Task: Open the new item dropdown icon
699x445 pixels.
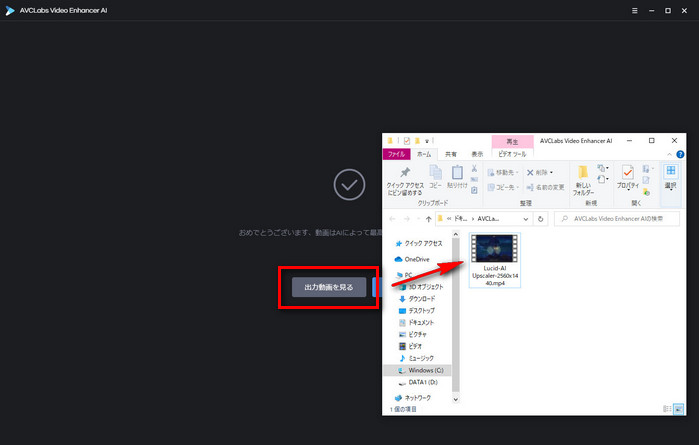Action: [603, 168]
